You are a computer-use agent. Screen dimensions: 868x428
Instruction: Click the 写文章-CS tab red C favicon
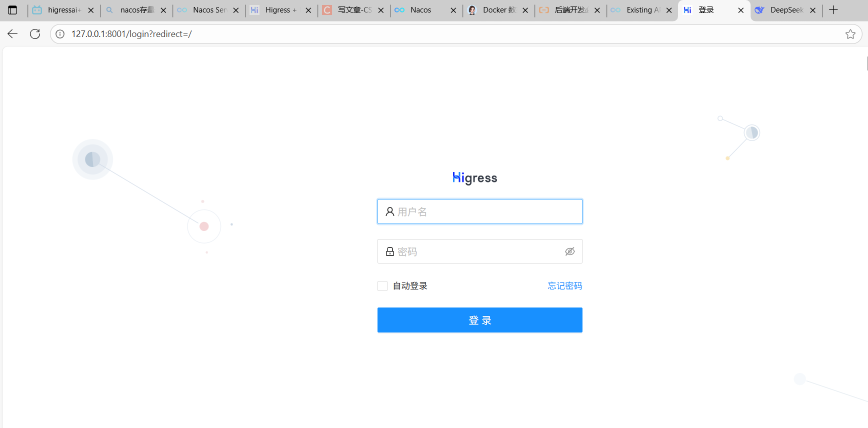tap(327, 10)
